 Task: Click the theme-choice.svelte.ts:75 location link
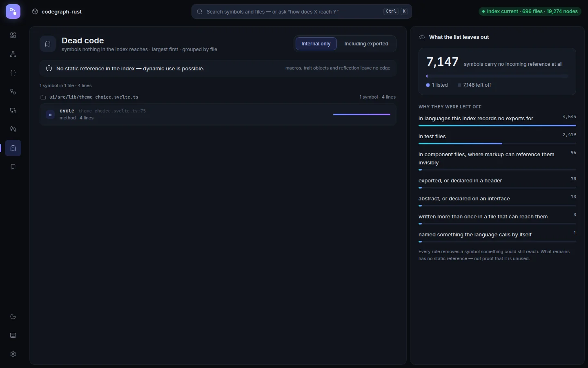(112, 111)
